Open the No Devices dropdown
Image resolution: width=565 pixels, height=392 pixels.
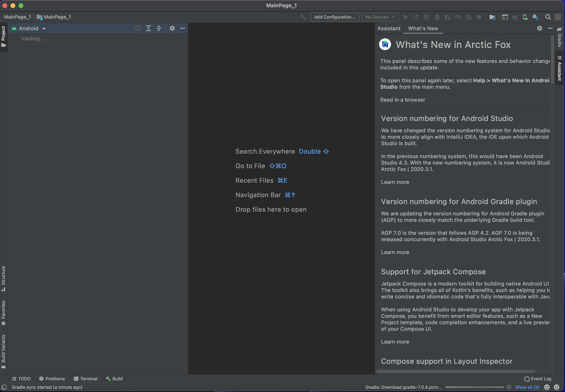380,17
